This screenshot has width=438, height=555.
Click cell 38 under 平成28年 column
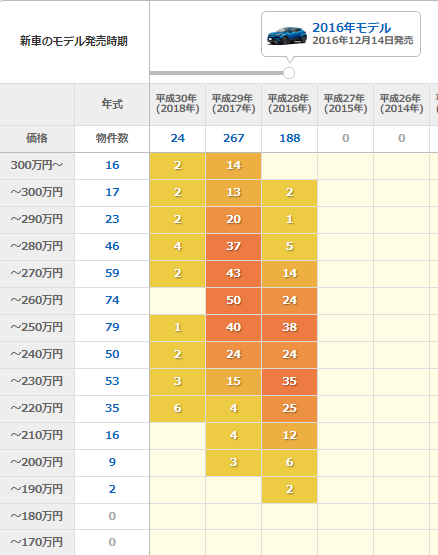[x=290, y=327]
